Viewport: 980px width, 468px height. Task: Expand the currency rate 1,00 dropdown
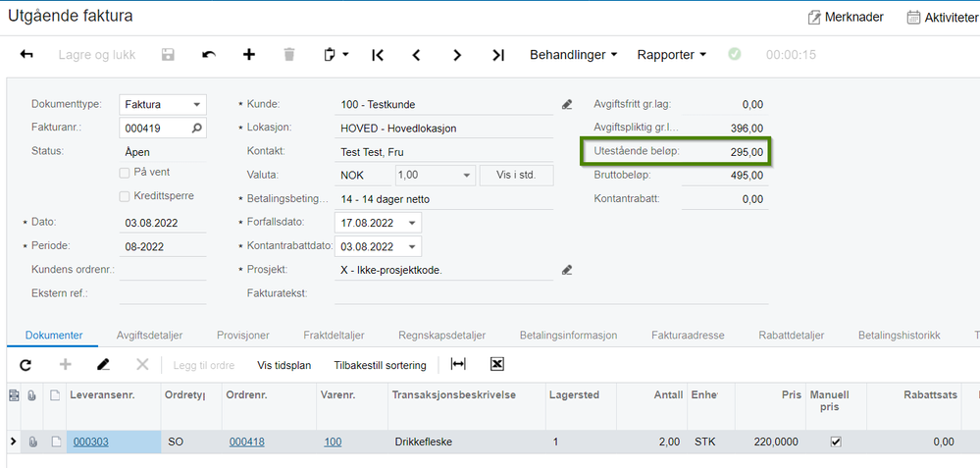click(x=467, y=176)
